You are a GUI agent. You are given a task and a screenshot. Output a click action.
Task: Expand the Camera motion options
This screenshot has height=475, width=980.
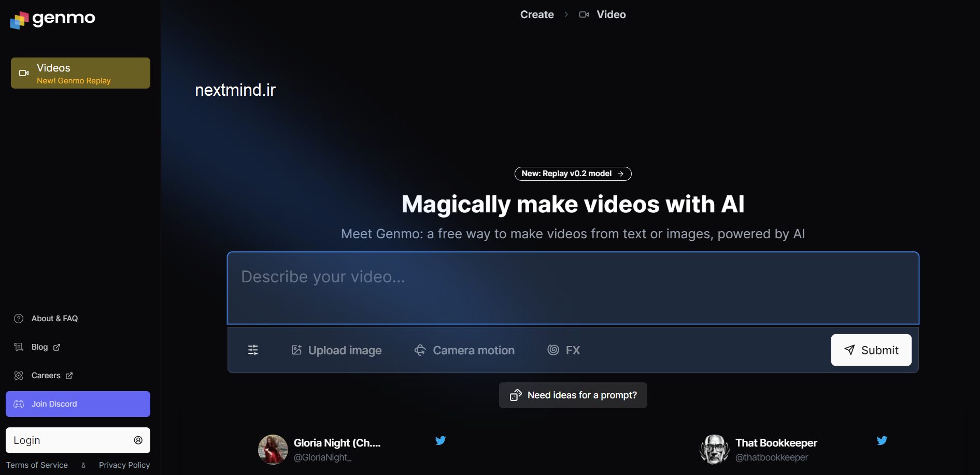point(464,350)
